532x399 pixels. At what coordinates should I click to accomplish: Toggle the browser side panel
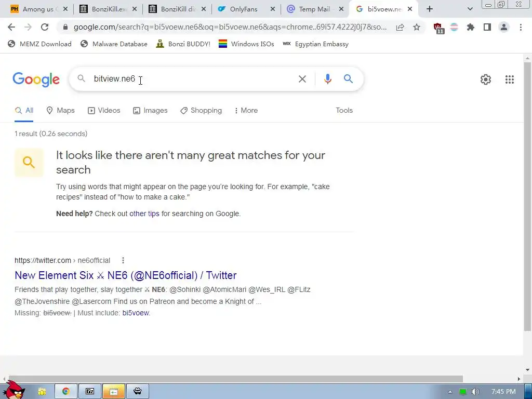pyautogui.click(x=487, y=27)
